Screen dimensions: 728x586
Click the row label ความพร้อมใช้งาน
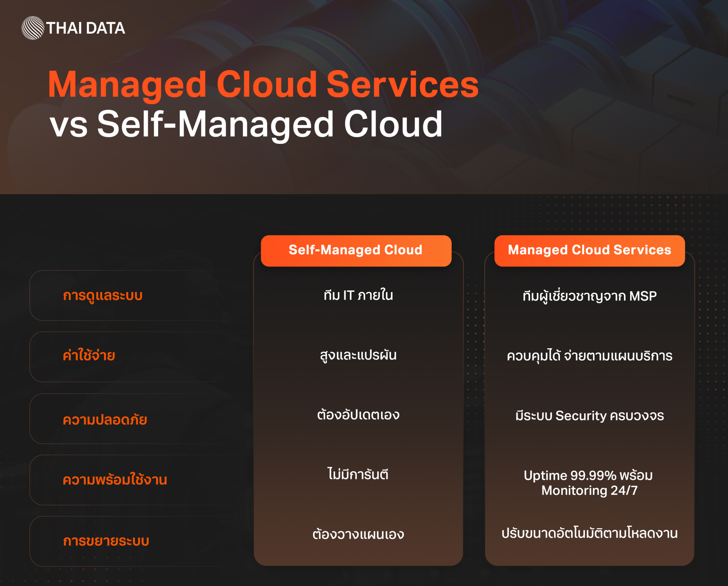pyautogui.click(x=115, y=479)
